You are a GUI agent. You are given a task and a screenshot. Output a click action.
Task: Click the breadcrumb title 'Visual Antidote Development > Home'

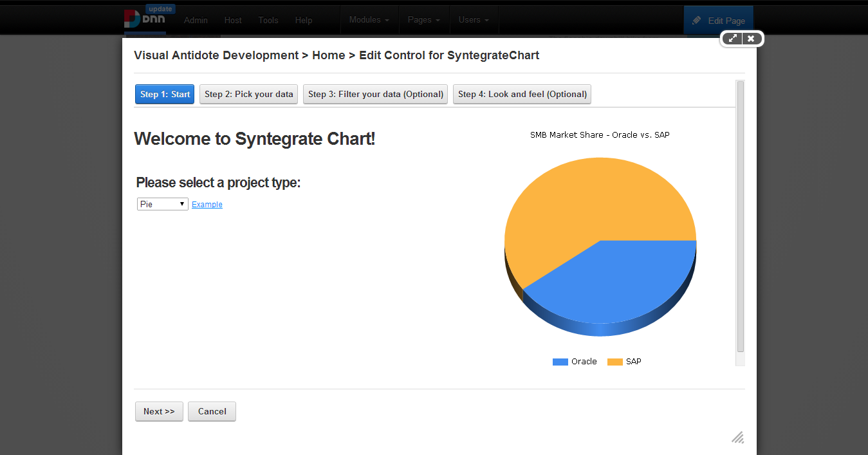[x=239, y=55]
